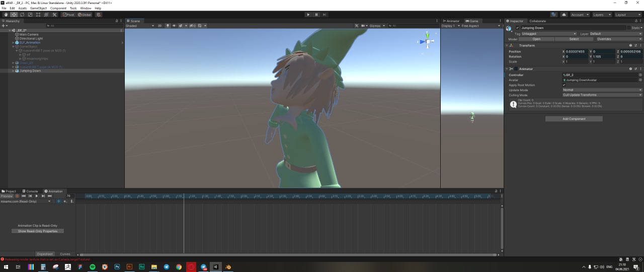
Task: Select the Rotate tool
Action: point(22,15)
